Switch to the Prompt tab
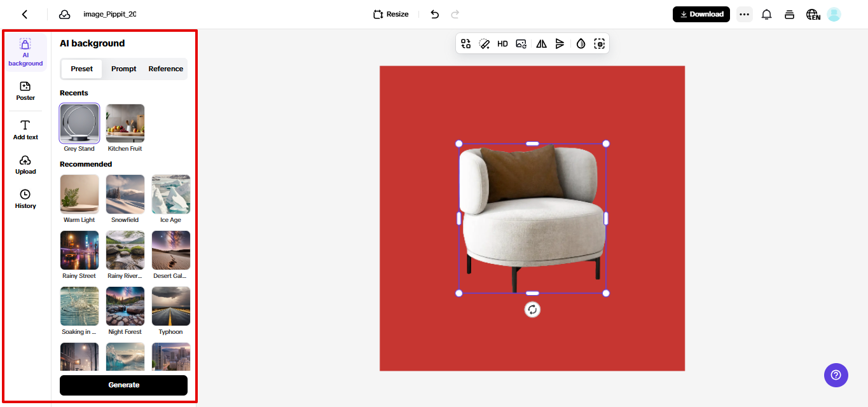Image resolution: width=868 pixels, height=407 pixels. (x=123, y=69)
